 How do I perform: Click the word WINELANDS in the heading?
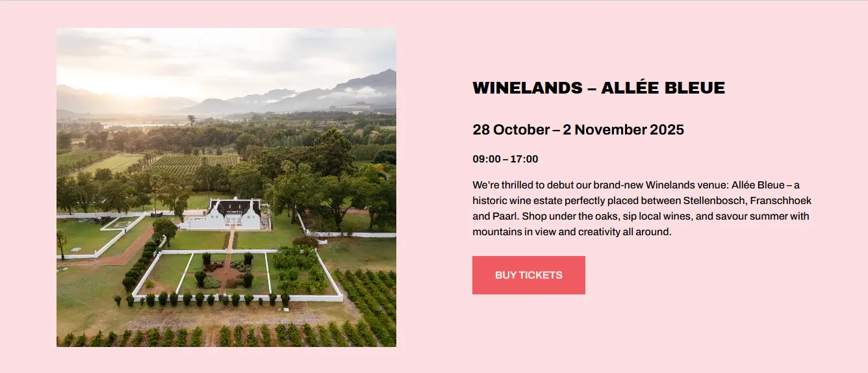tap(527, 88)
